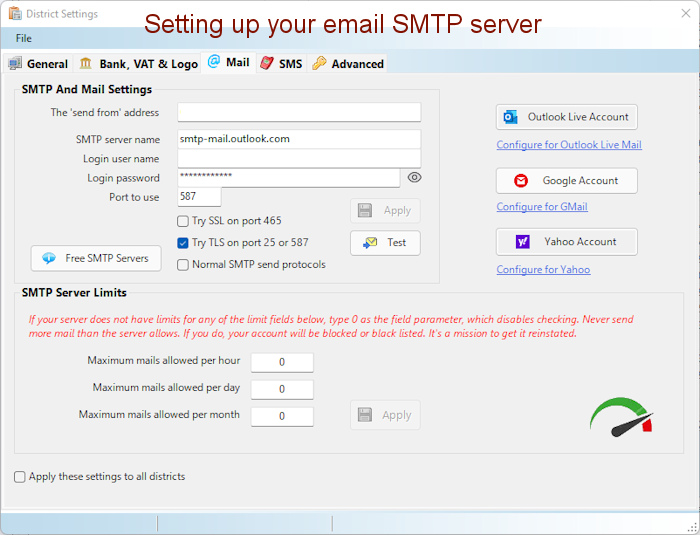Enable Normal SMTP send protocols
The width and height of the screenshot is (700, 560).
tap(183, 265)
